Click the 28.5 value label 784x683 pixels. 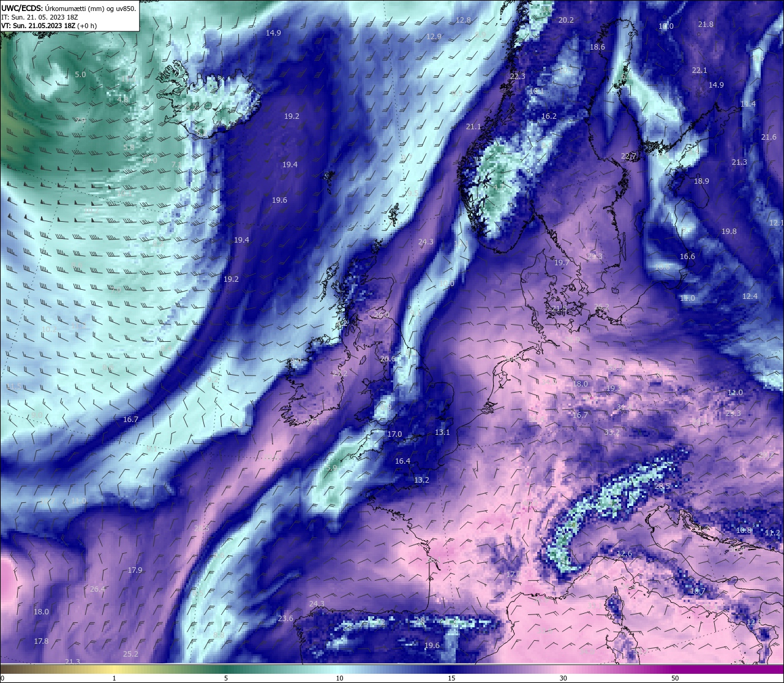tap(663, 486)
